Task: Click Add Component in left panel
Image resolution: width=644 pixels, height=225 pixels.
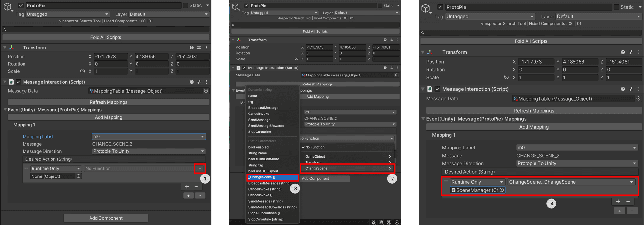Action: click(106, 218)
